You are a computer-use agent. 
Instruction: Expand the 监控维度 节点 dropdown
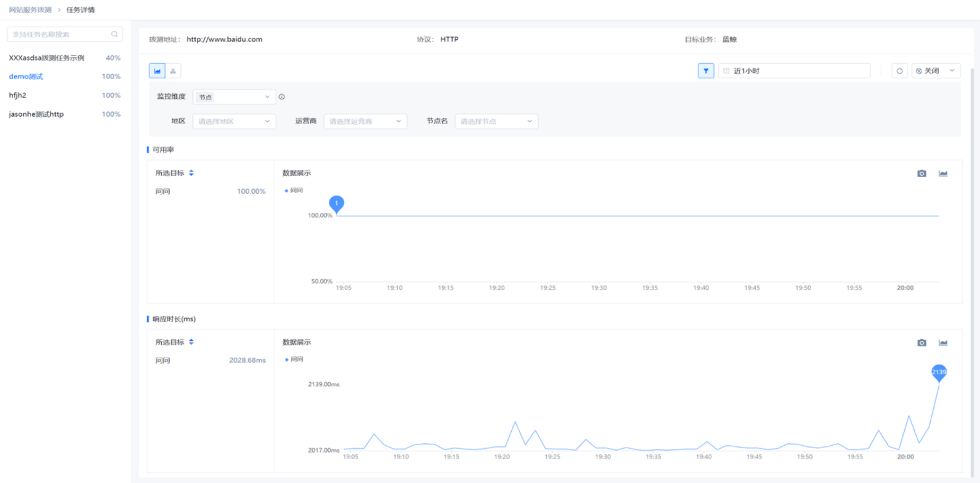coord(234,97)
